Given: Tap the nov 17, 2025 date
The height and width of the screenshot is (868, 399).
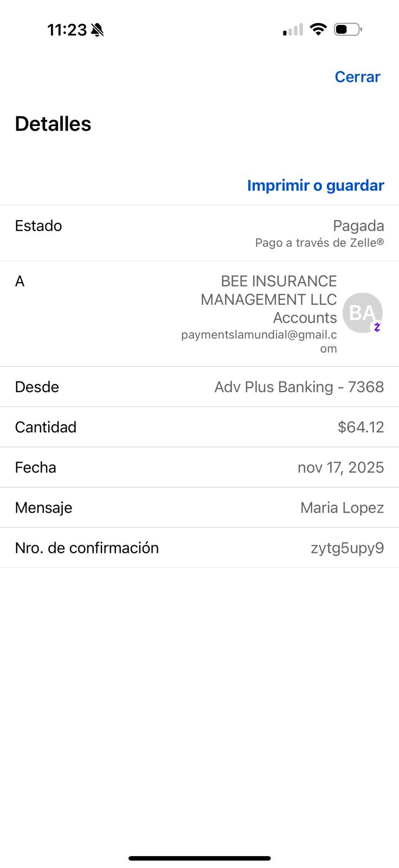Looking at the screenshot, I should (340, 468).
